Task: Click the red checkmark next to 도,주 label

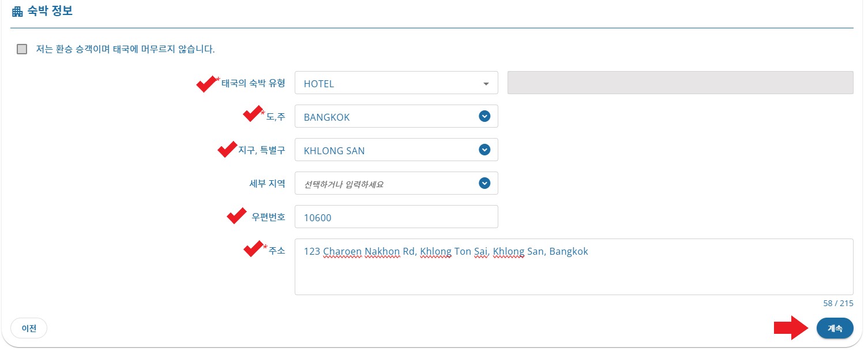Action: point(251,114)
